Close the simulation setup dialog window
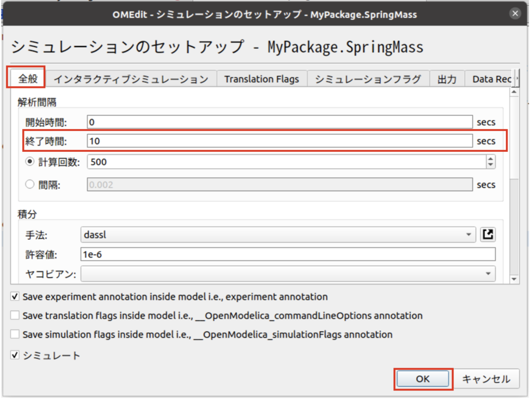Viewport: 532px width, 402px height. coord(515,14)
